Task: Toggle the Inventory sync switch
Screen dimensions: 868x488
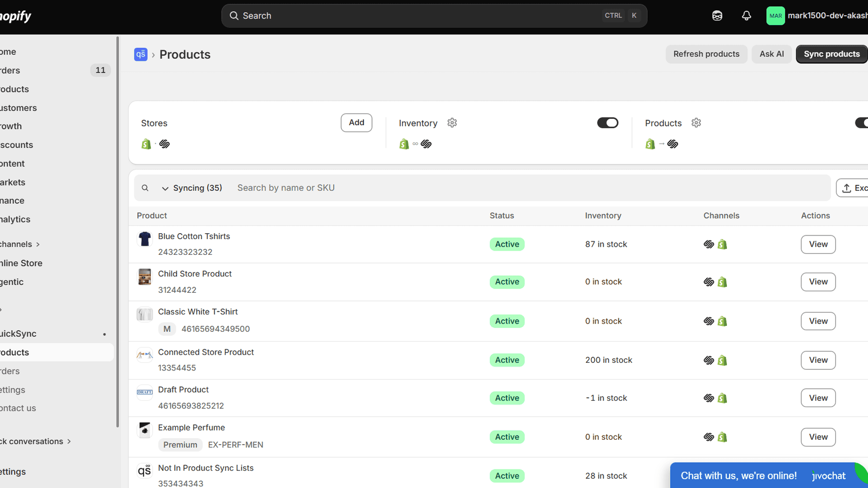Action: click(x=608, y=123)
